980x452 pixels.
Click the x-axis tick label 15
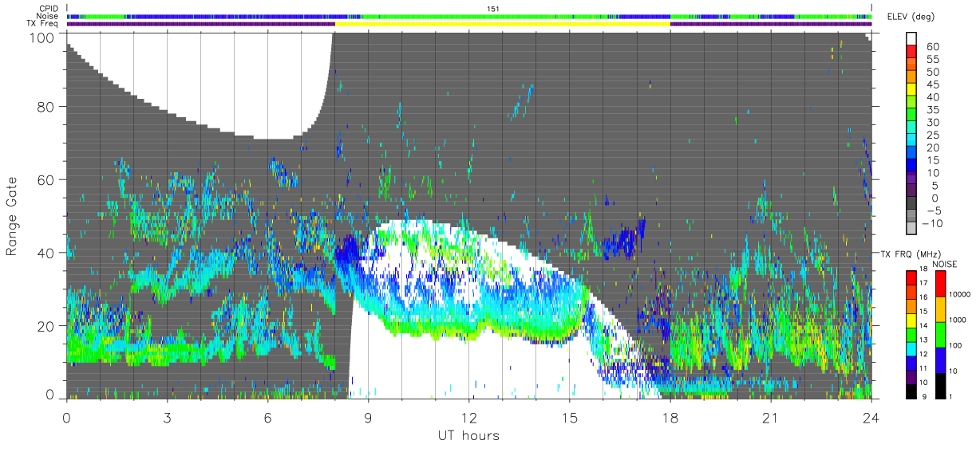[x=570, y=417]
